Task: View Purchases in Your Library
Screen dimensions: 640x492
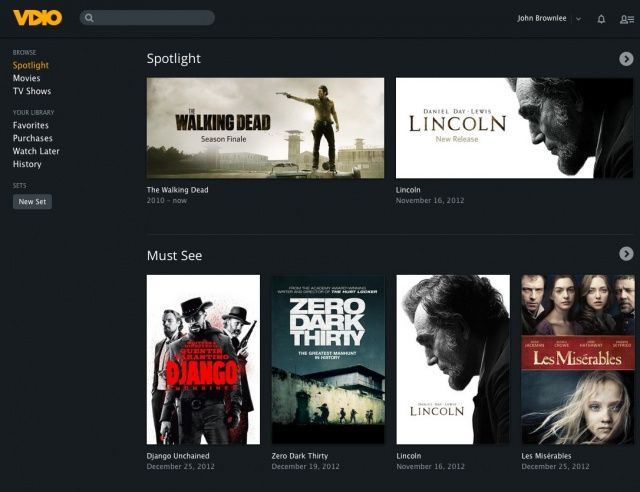Action: (33, 139)
